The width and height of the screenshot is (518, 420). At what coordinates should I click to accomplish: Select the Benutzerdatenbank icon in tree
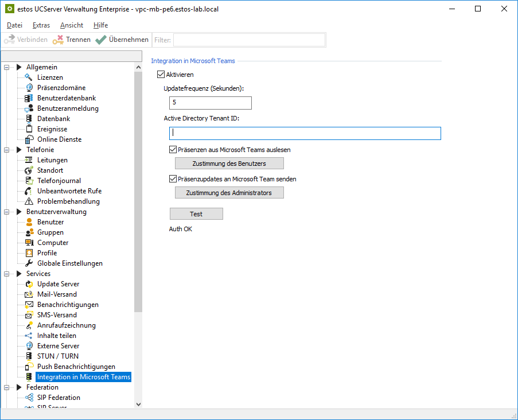click(29, 98)
